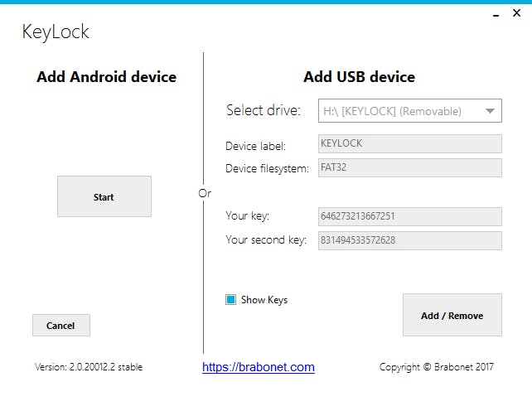Click the Device filesystem field showing FAT32
This screenshot has width=532, height=411.
click(x=409, y=167)
